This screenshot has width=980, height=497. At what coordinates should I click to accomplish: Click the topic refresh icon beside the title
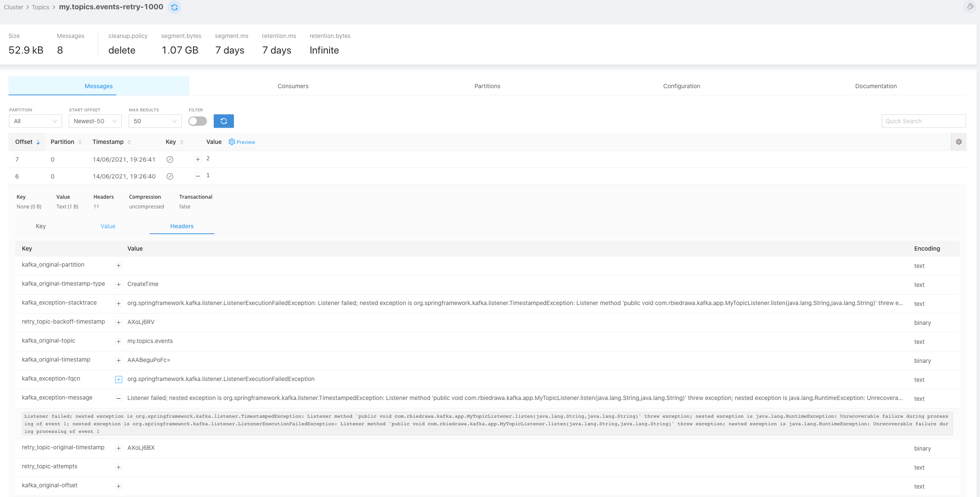pos(174,7)
